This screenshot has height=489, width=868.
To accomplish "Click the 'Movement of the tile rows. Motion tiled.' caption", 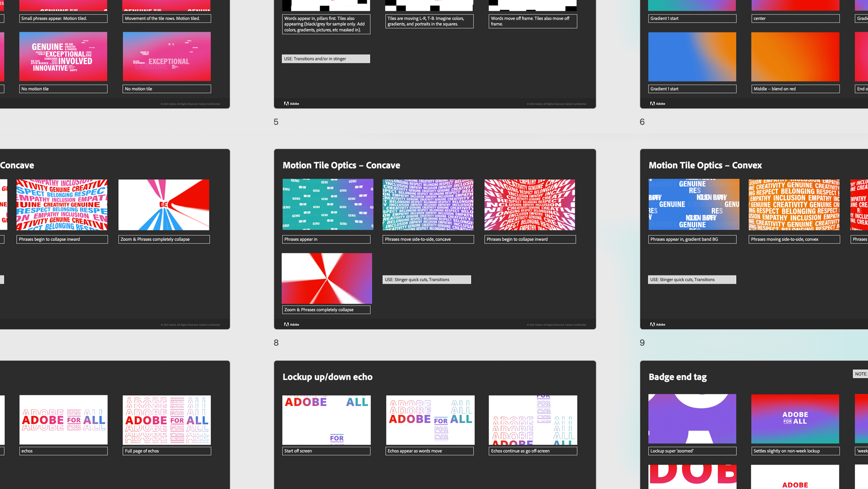I will pos(167,18).
